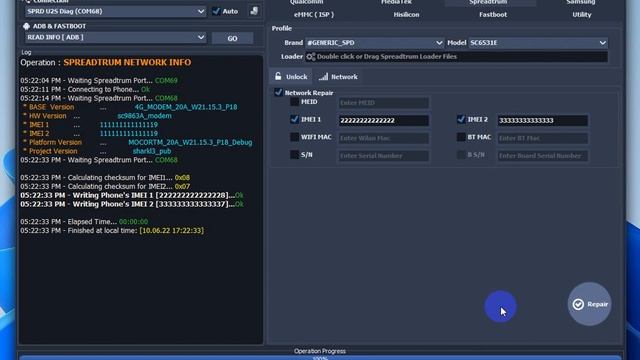Expand the Model SC6531E dropdown
The image size is (640, 360).
pyautogui.click(x=538, y=43)
